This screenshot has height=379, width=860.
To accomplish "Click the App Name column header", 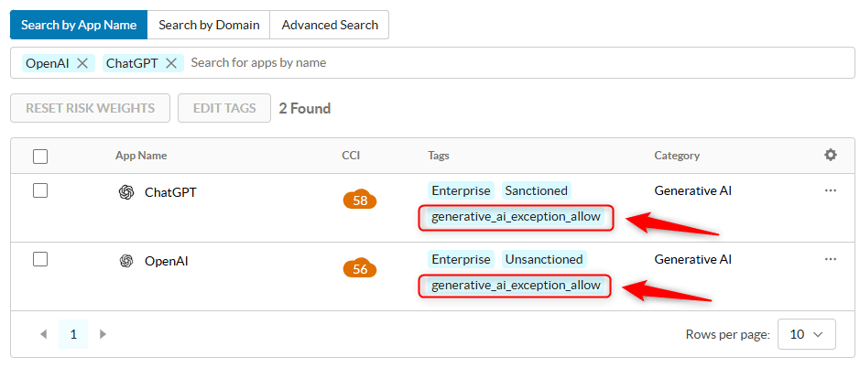I will pos(141,156).
